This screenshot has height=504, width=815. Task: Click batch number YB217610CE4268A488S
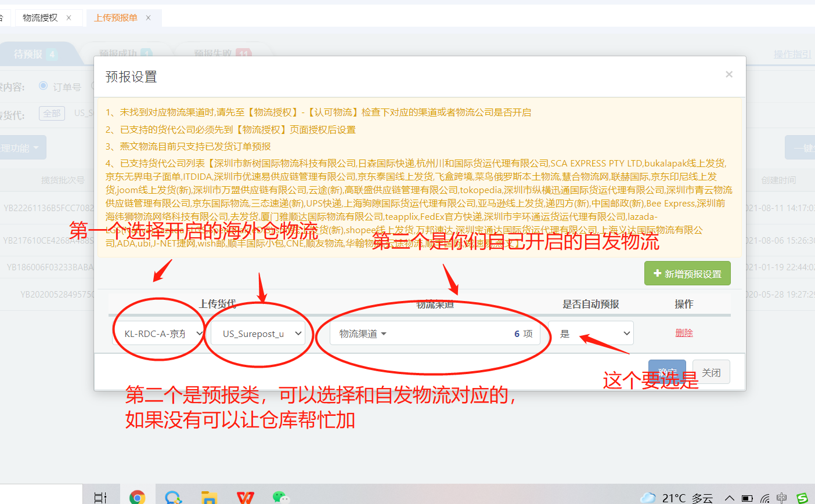pyautogui.click(x=48, y=240)
